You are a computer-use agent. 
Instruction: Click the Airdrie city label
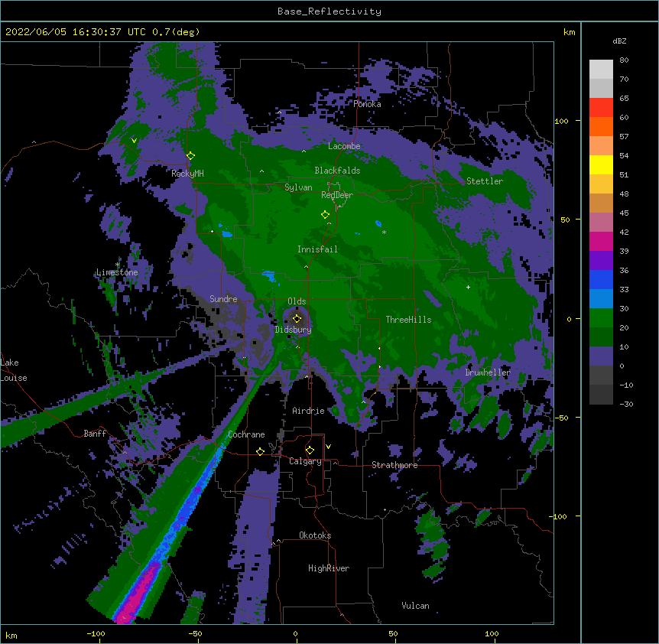tap(309, 411)
